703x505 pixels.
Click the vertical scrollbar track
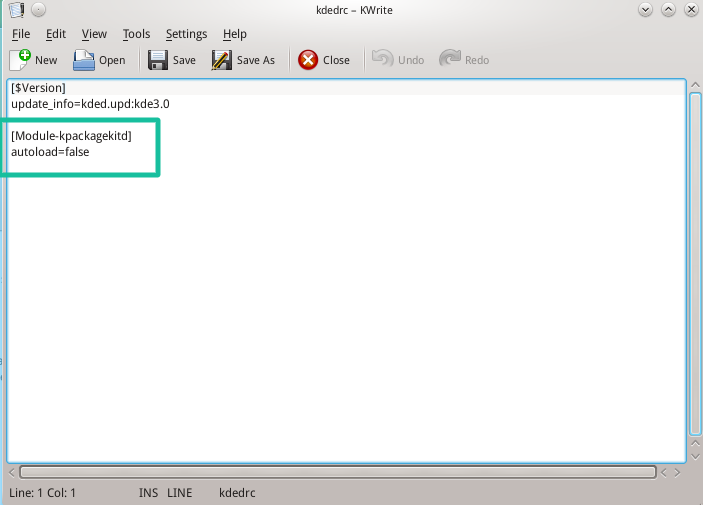tap(695, 264)
